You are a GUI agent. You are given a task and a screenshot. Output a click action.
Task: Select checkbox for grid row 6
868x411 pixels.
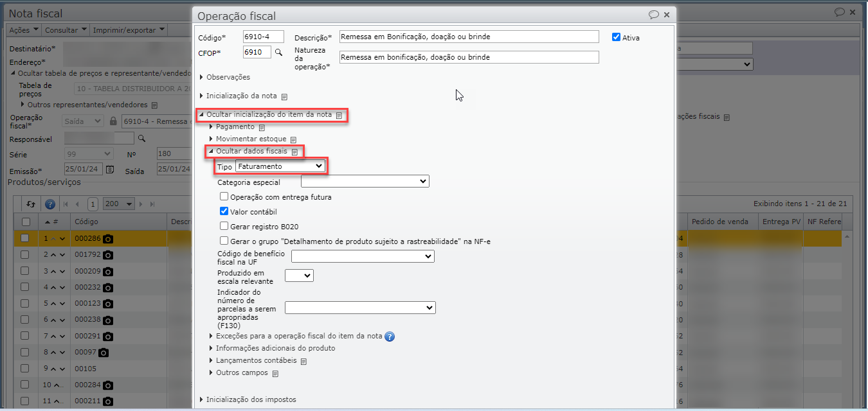[x=25, y=320]
